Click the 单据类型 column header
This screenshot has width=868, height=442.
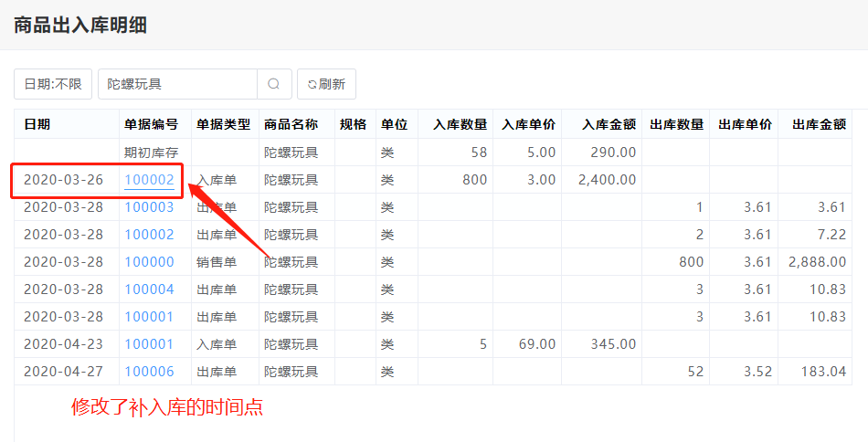[223, 124]
